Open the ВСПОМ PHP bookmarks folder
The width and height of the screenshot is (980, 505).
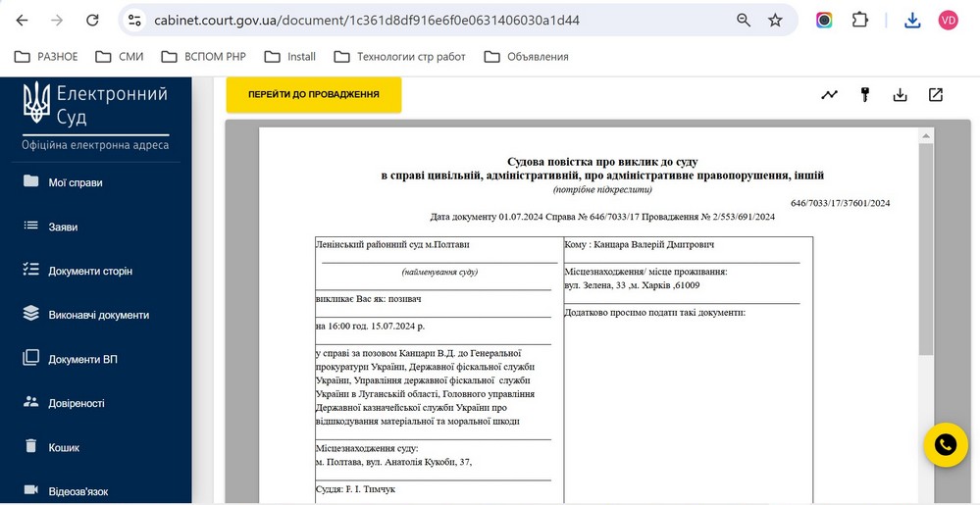204,57
